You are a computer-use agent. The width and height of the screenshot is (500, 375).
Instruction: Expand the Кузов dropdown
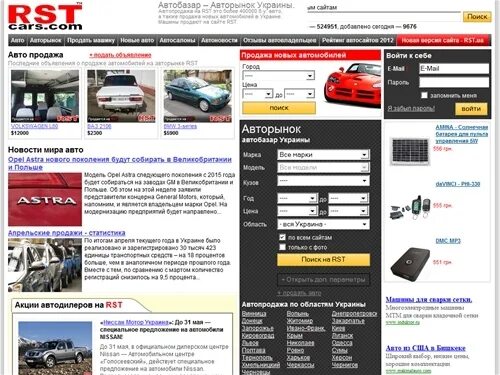pos(323,181)
